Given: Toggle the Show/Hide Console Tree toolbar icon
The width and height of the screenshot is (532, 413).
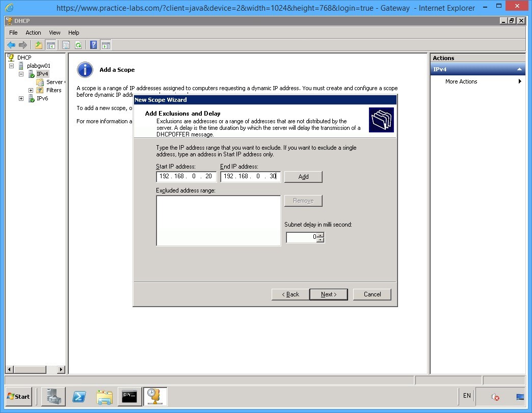Looking at the screenshot, I should (x=50, y=45).
